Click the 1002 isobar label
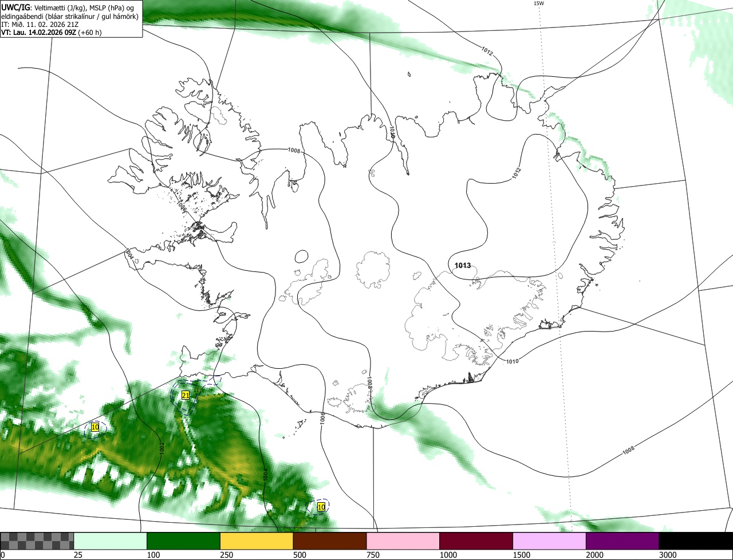This screenshot has height=560, width=733. (x=161, y=448)
